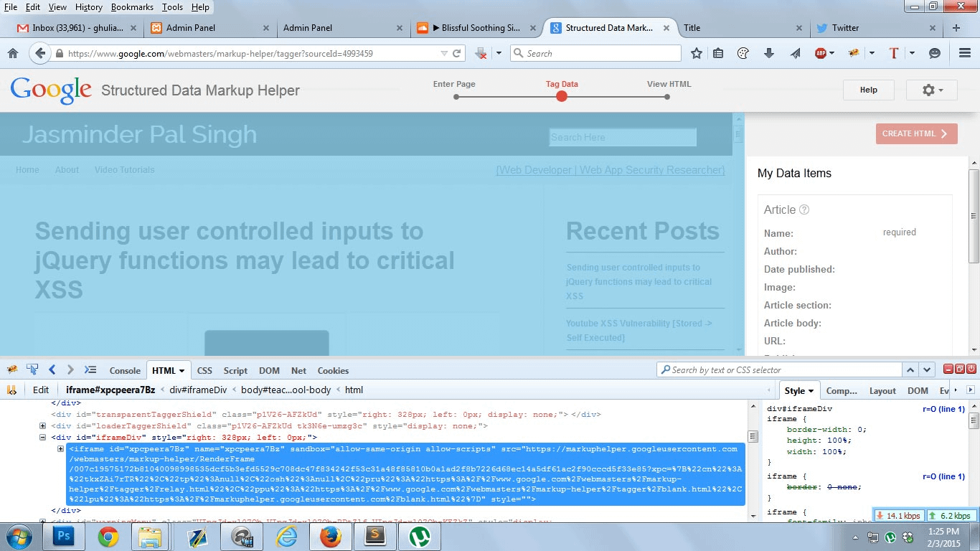Viewport: 980px width, 551px height.
Task: Switch to the Console panel tab
Action: pyautogui.click(x=125, y=370)
